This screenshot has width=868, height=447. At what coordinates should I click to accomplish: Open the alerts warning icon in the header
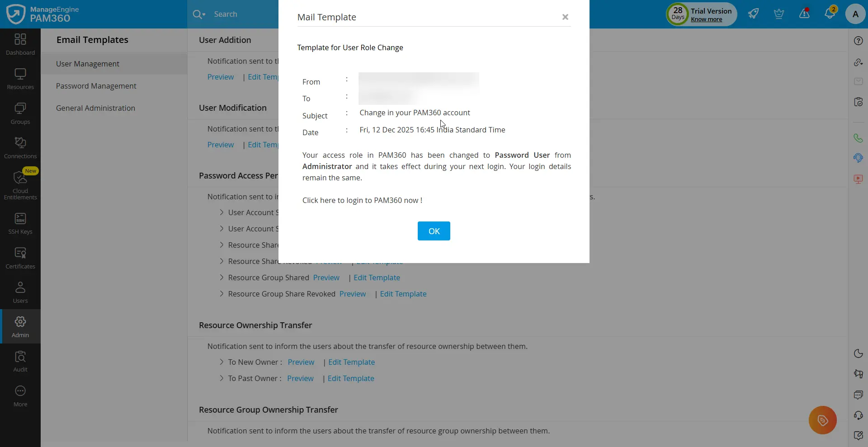click(804, 14)
